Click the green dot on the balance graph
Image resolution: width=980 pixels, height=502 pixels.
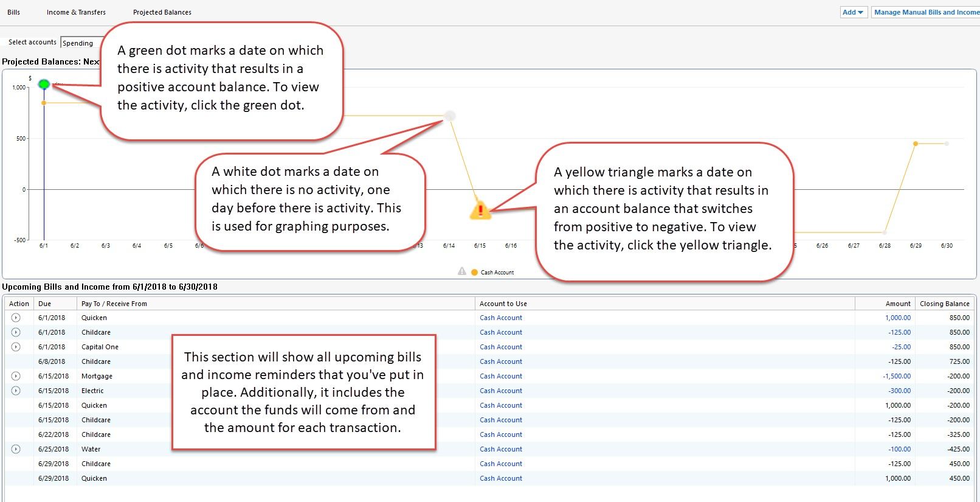pos(44,84)
